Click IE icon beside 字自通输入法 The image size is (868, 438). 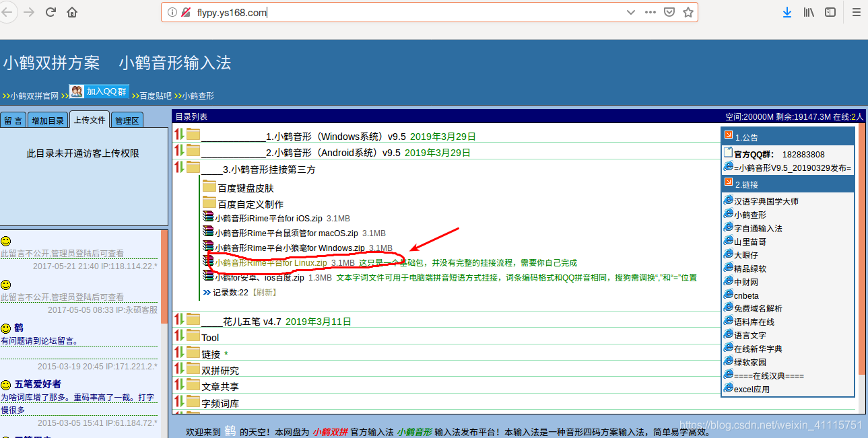[x=728, y=227]
